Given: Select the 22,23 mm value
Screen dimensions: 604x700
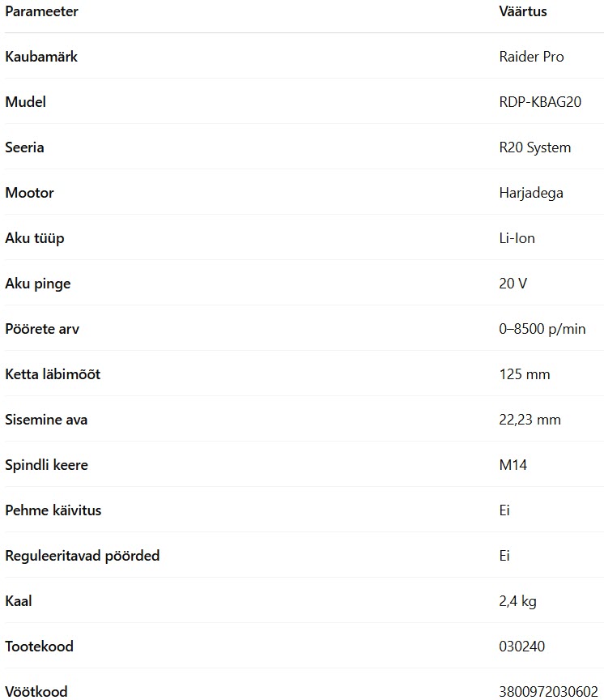Looking at the screenshot, I should tap(530, 420).
